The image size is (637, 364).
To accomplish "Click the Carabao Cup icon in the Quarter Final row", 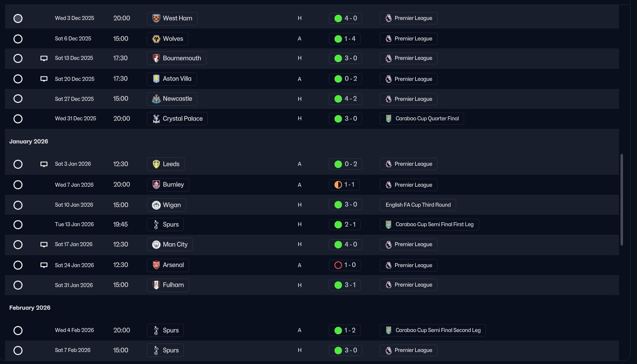I will (389, 119).
